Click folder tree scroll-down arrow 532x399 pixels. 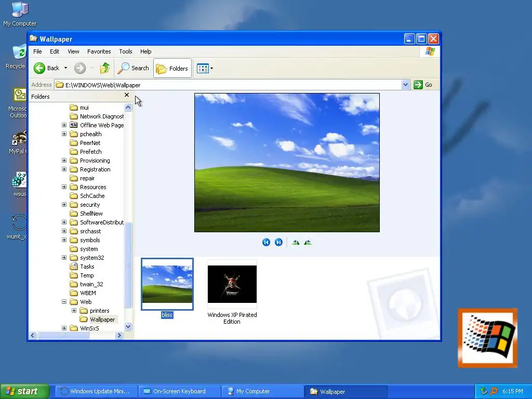coord(128,327)
